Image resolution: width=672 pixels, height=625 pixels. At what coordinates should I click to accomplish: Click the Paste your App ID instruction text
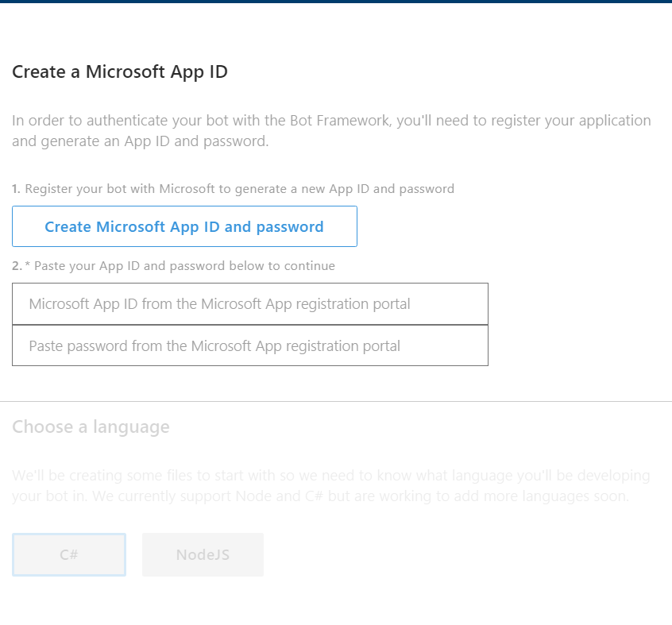(x=184, y=266)
